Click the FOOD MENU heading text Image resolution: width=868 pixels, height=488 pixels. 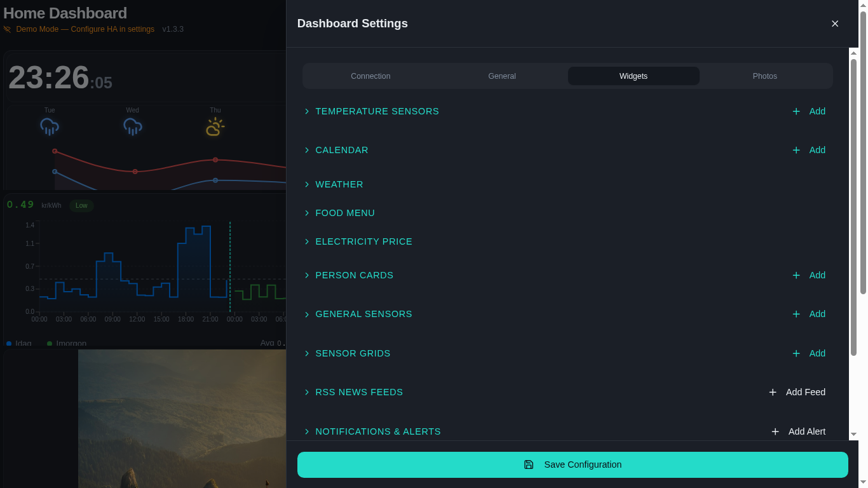345,213
